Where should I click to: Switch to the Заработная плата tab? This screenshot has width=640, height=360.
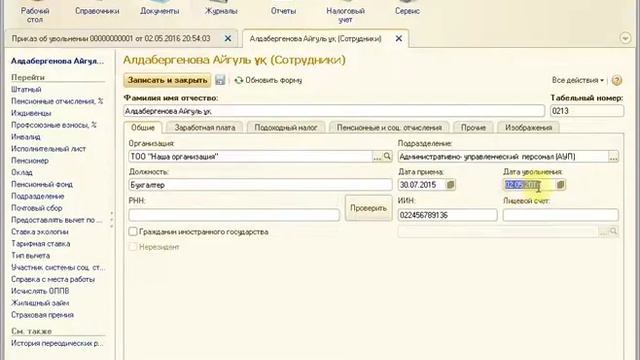tap(205, 128)
